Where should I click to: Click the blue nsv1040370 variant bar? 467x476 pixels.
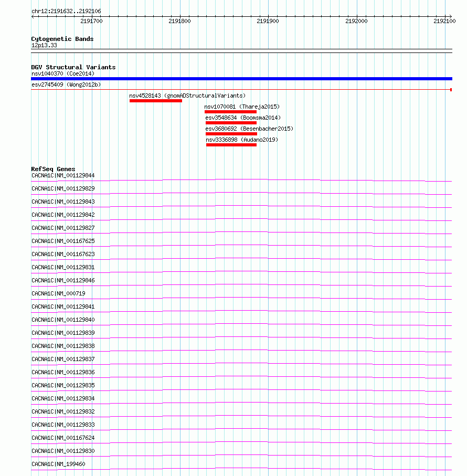[x=241, y=79]
